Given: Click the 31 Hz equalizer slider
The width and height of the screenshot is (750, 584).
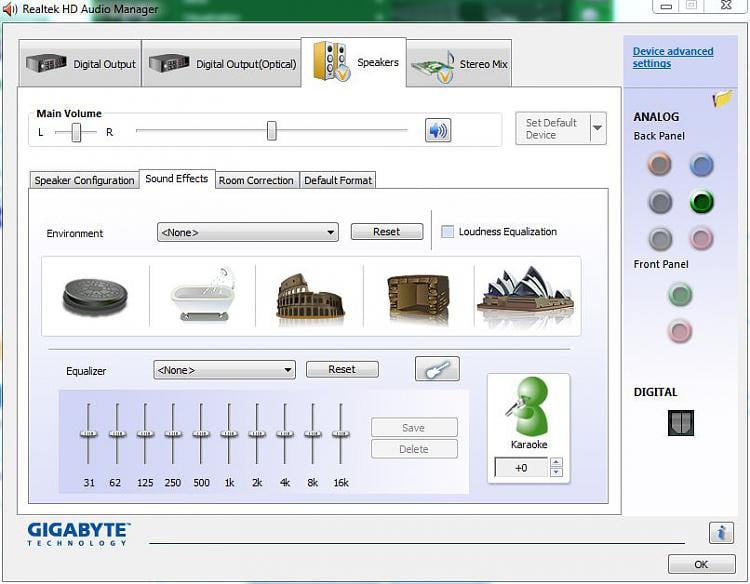Looking at the screenshot, I should (x=88, y=433).
